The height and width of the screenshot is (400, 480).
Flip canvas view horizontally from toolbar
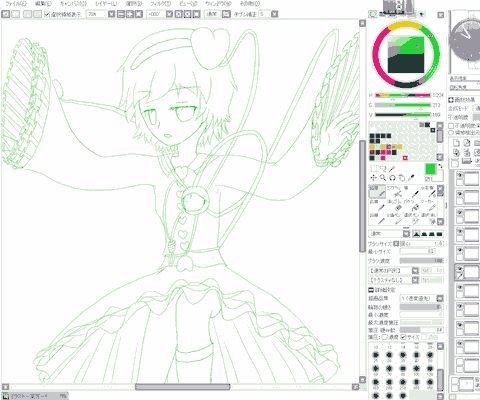point(226,14)
